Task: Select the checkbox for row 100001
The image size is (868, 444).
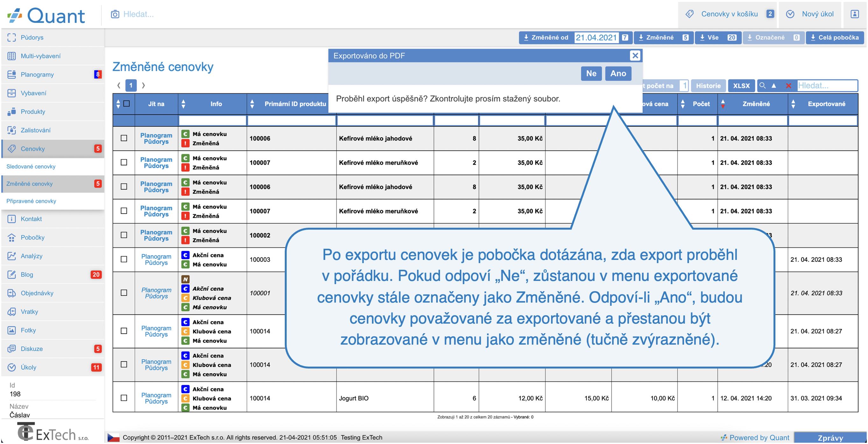Action: click(x=124, y=293)
